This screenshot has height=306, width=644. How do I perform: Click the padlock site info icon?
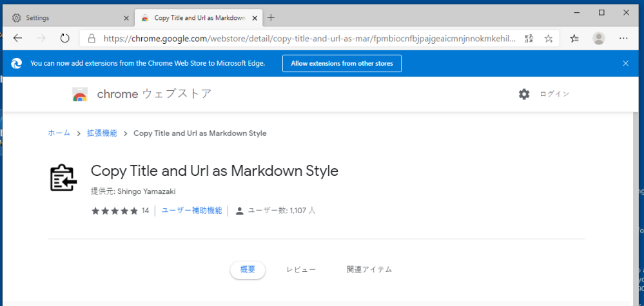[x=92, y=39]
